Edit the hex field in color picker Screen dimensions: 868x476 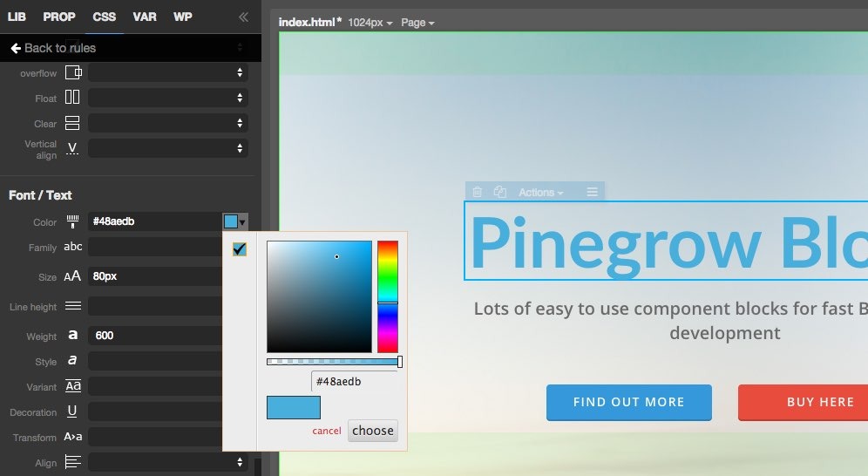pos(355,381)
